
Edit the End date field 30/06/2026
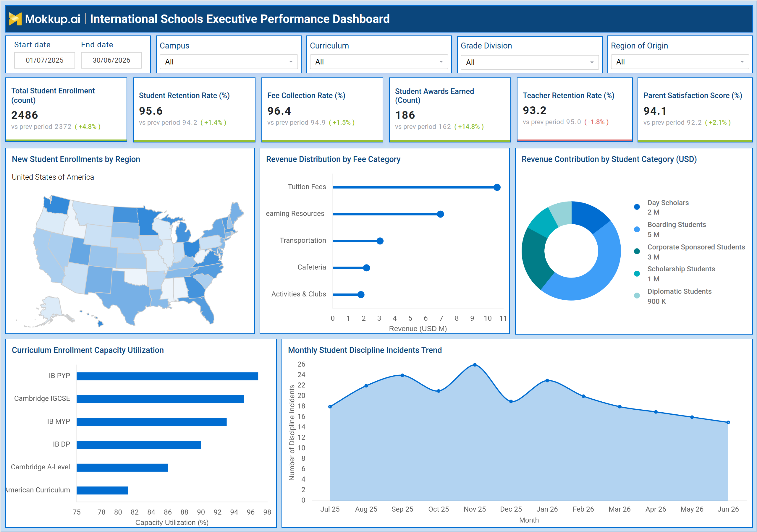[111, 60]
